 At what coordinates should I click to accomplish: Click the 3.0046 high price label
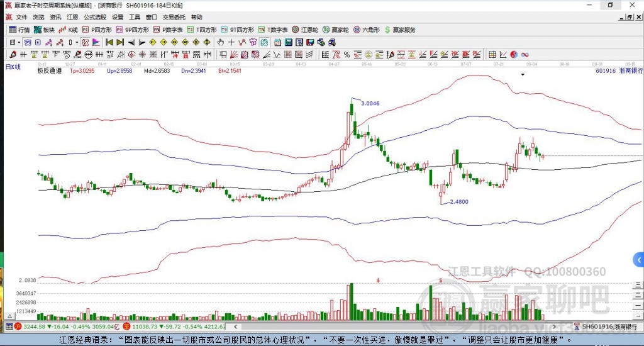pyautogui.click(x=370, y=103)
